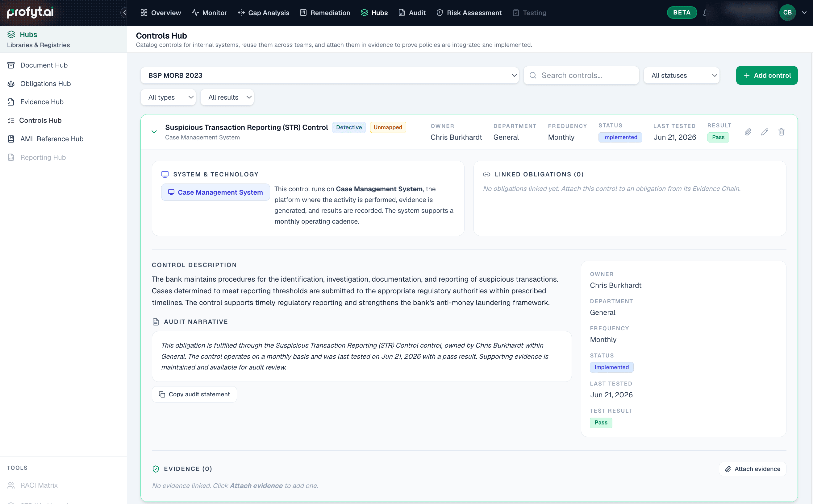This screenshot has width=813, height=504.
Task: Click the BETA badge
Action: click(682, 12)
